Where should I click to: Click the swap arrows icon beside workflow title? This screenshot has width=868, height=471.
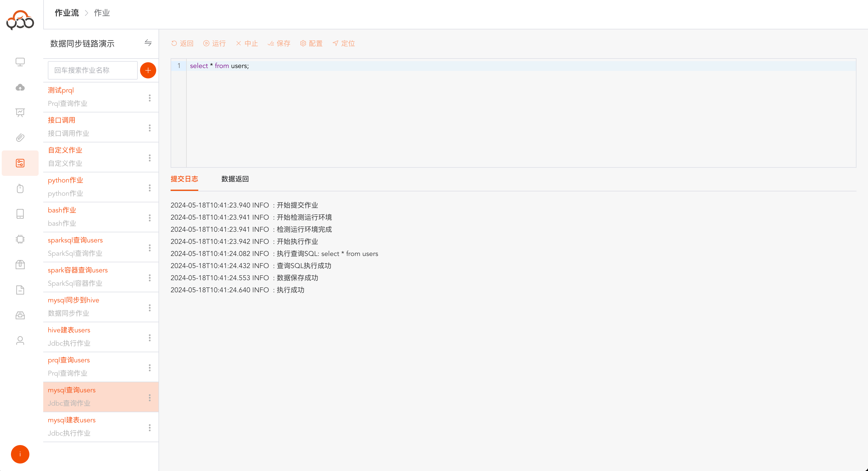148,43
